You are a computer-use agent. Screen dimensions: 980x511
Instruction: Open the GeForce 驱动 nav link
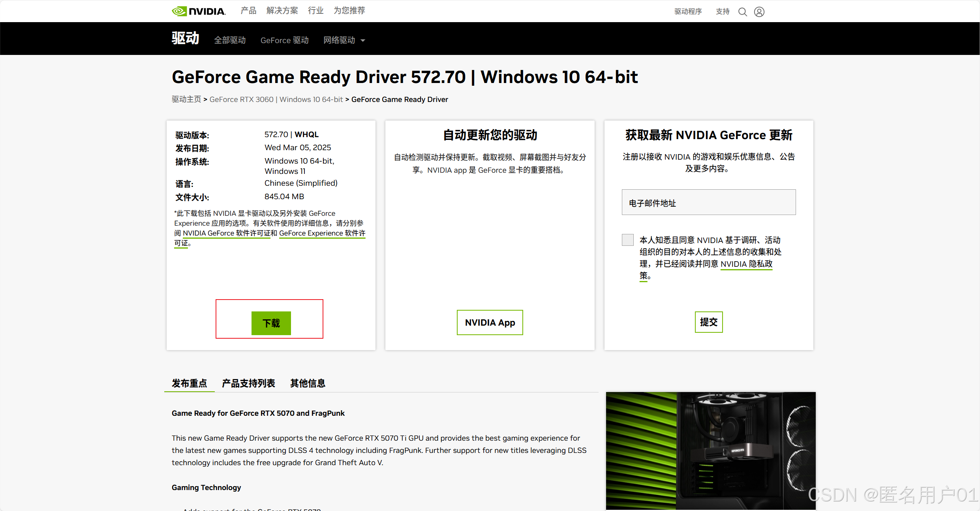click(x=284, y=40)
